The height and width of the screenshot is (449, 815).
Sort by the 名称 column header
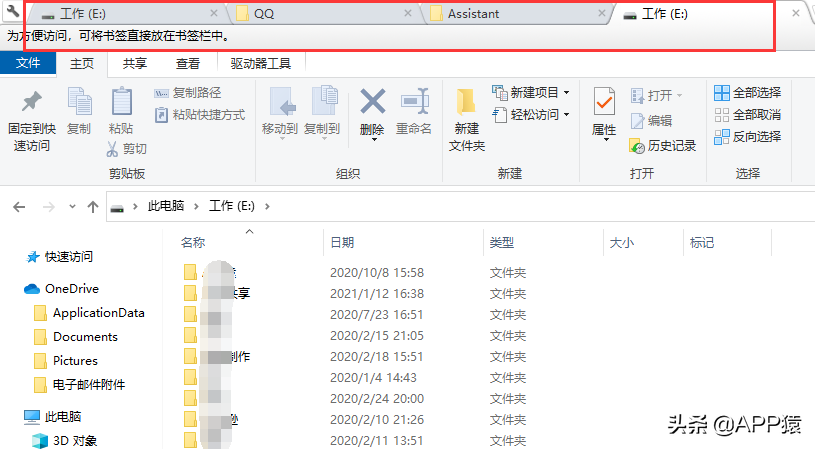tap(193, 243)
